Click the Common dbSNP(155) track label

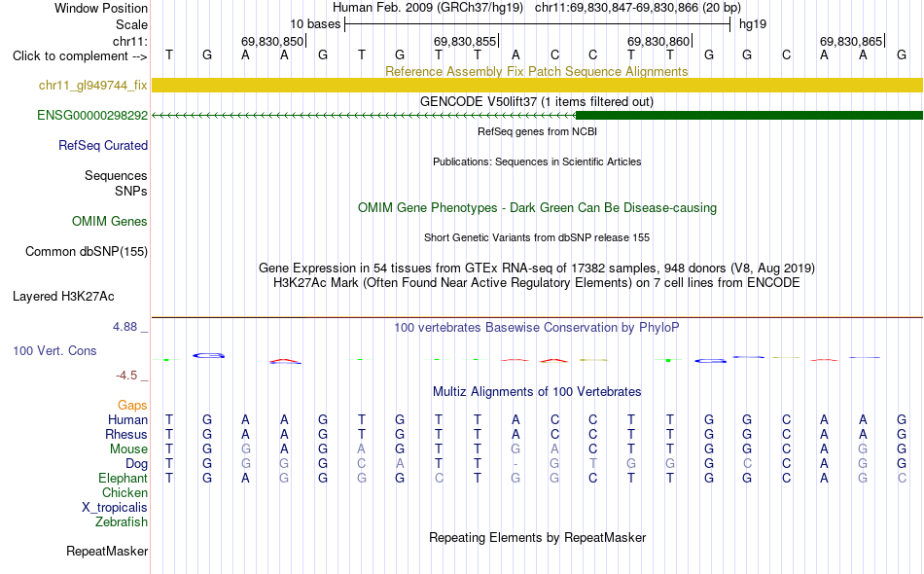point(87,252)
